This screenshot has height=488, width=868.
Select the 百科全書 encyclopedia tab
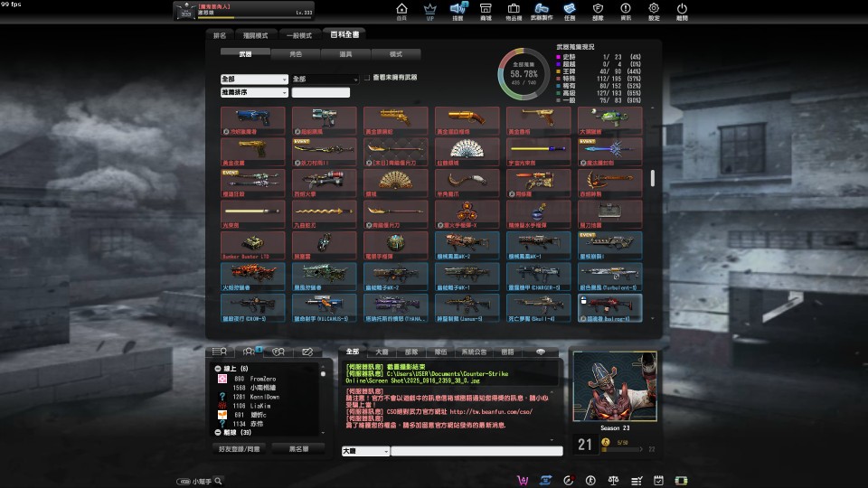(x=344, y=34)
